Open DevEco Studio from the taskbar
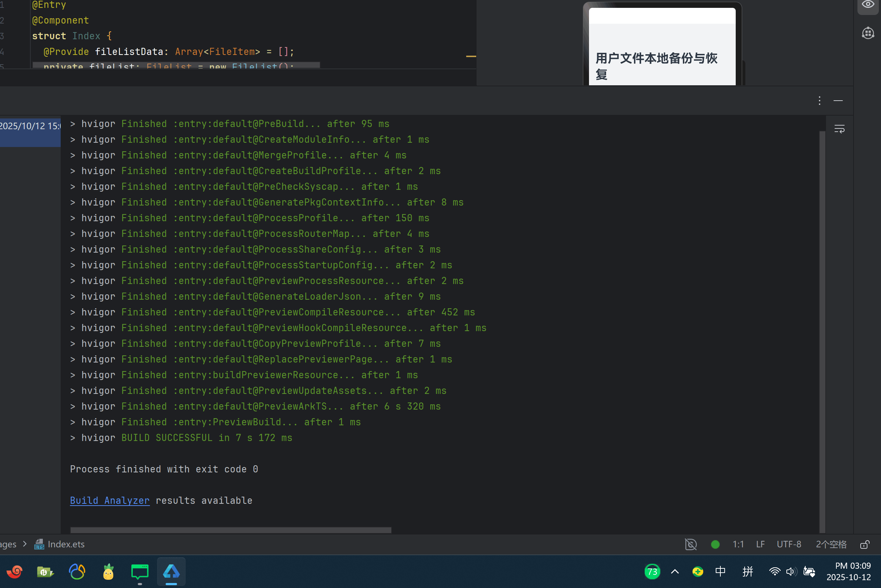The image size is (881, 588). pos(171,572)
